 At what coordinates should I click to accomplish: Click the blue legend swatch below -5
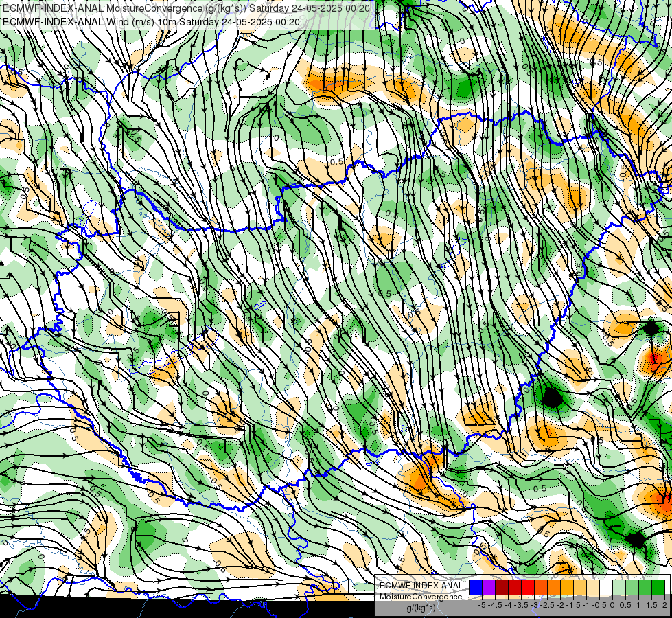coord(476,587)
